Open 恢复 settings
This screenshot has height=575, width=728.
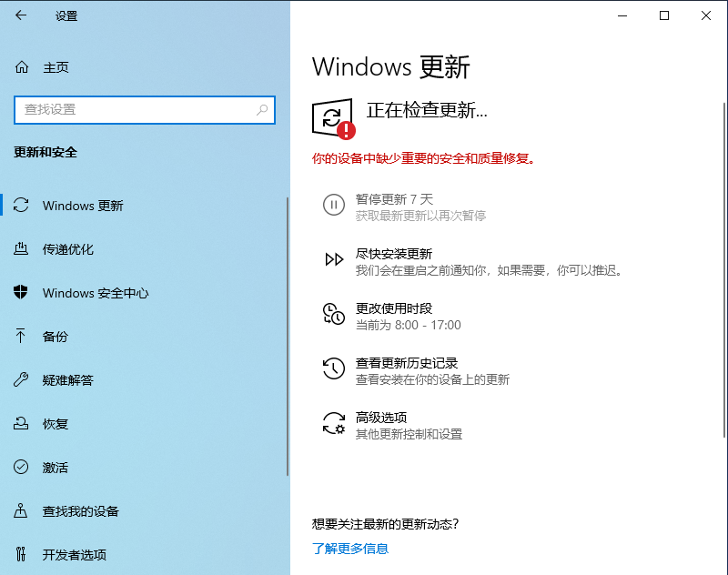tap(144, 423)
